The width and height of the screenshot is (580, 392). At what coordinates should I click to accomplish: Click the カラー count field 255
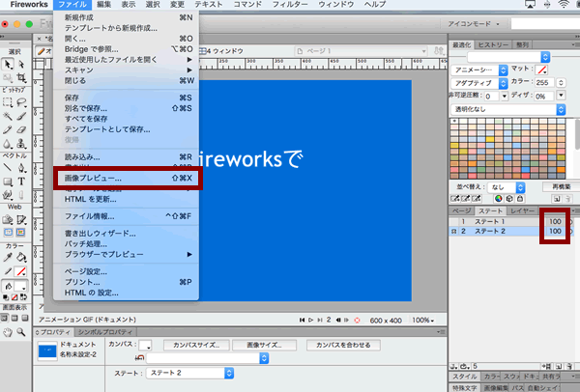pyautogui.click(x=544, y=82)
